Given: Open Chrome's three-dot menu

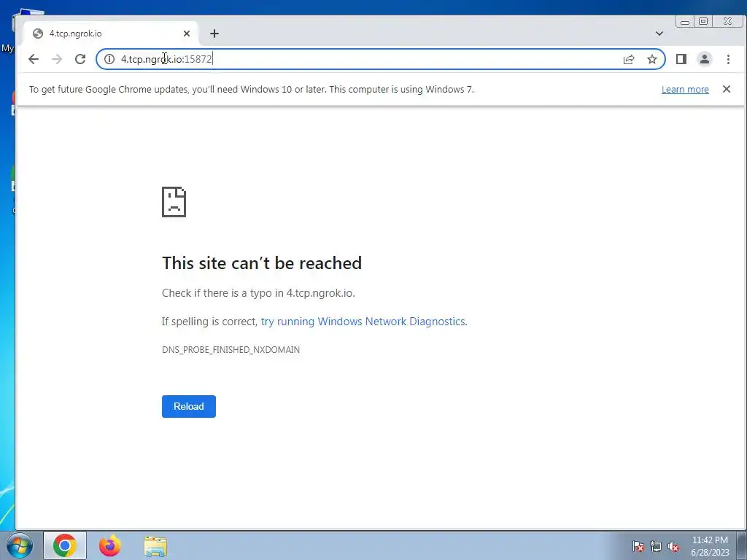Looking at the screenshot, I should pyautogui.click(x=728, y=59).
